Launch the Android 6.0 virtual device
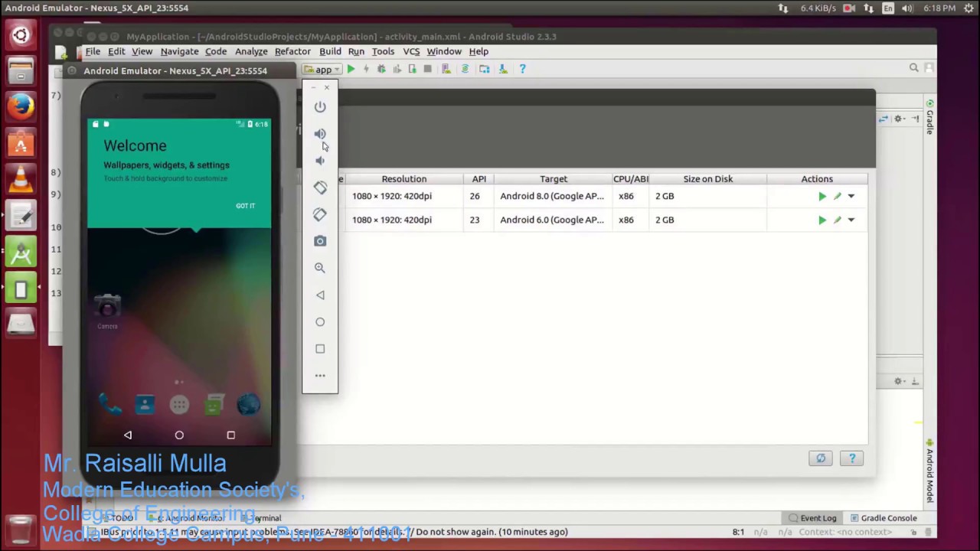The image size is (980, 551). pos(822,220)
